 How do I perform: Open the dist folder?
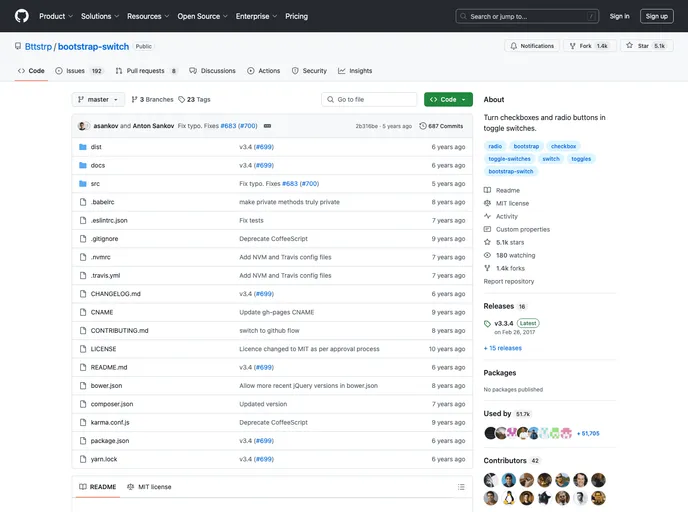[x=96, y=147]
